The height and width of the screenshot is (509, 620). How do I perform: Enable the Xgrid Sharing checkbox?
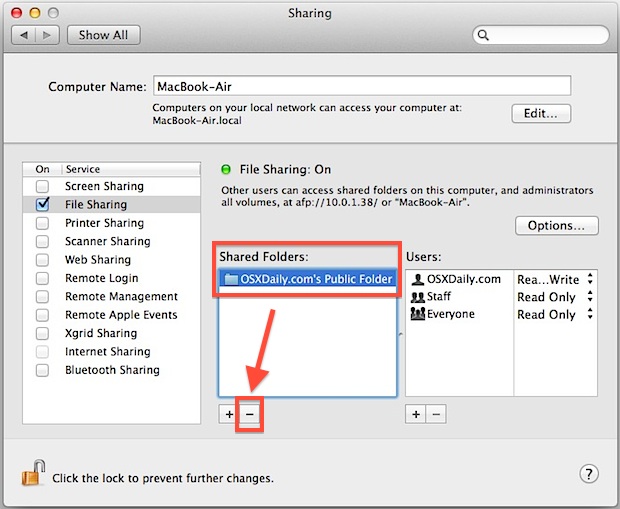point(42,333)
